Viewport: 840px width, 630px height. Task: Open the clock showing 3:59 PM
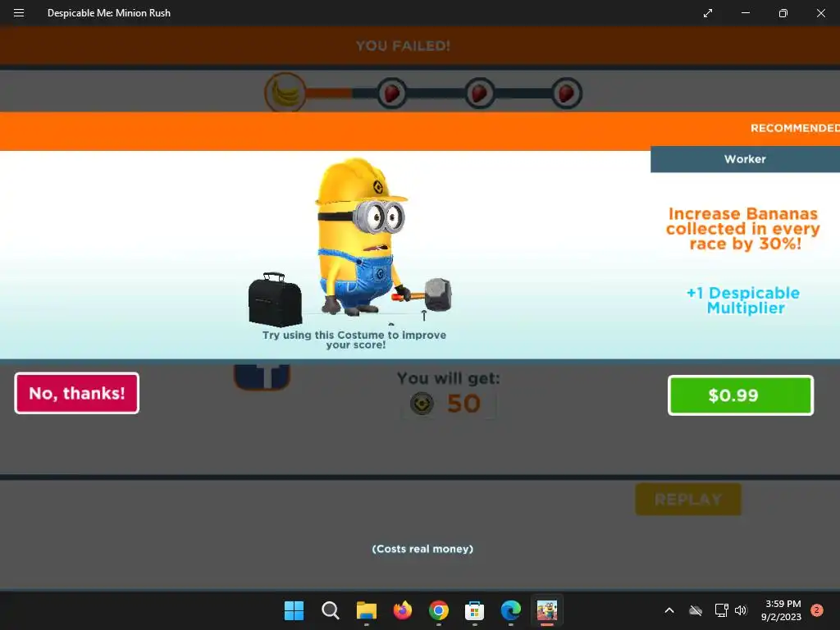[x=782, y=610]
